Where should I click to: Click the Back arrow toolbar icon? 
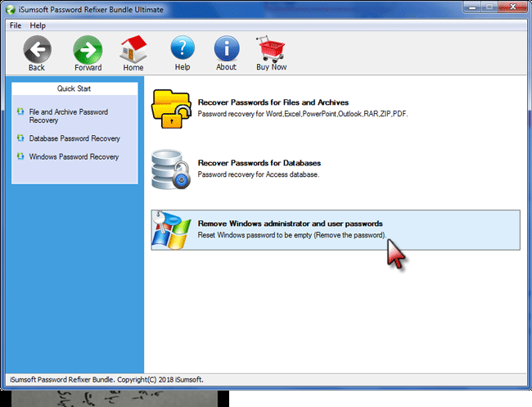pyautogui.click(x=37, y=49)
